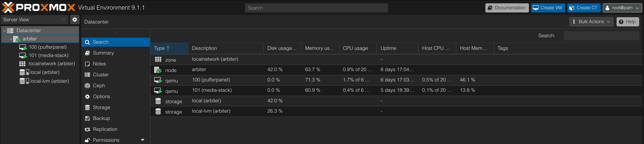Click the Replication arrows icon
Screen dimensions: 644x144
[87, 129]
